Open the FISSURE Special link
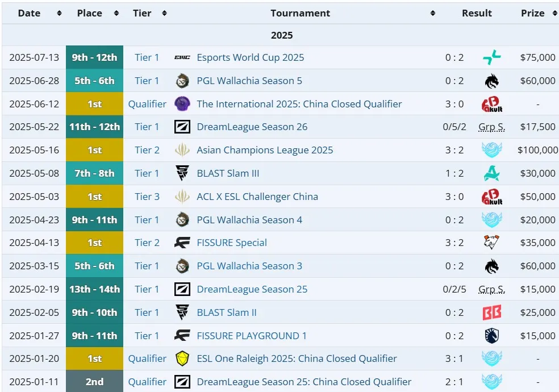This screenshot has height=392, width=559. click(232, 243)
